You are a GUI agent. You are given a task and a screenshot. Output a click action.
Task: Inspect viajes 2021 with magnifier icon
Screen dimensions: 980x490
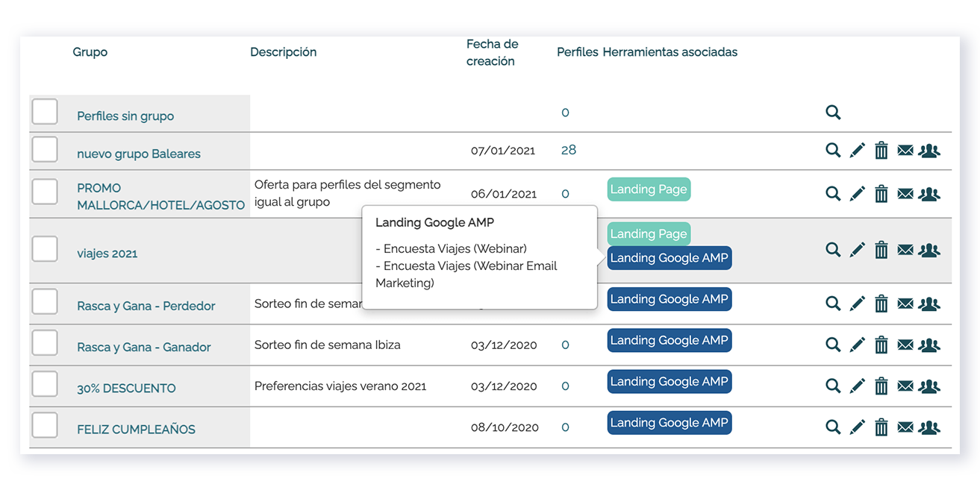point(833,250)
